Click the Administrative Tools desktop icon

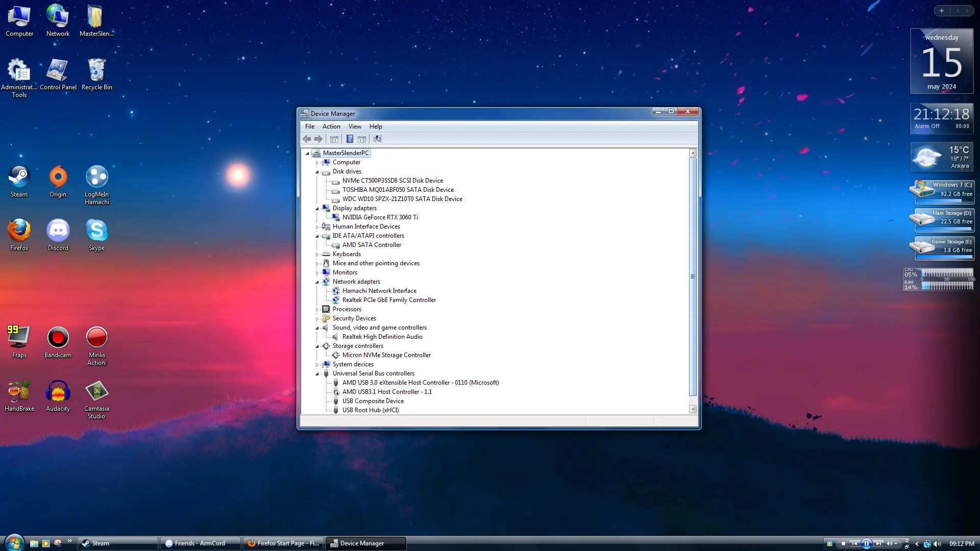coord(19,78)
